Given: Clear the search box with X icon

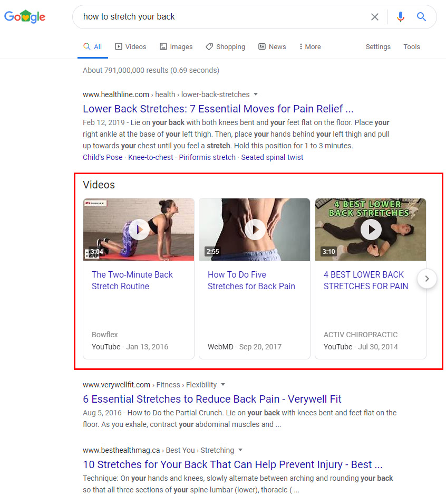Looking at the screenshot, I should pos(375,17).
